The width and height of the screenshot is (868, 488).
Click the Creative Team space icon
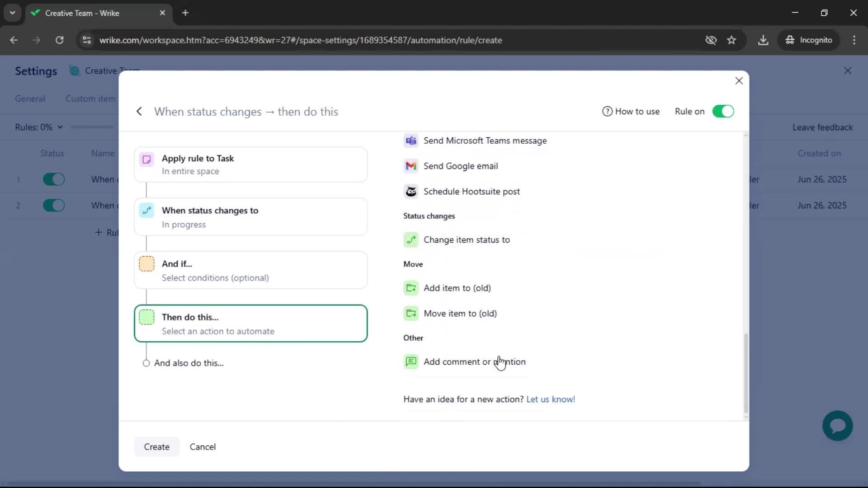pos(75,71)
